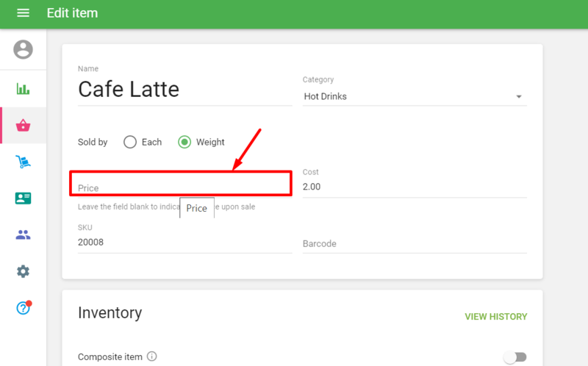Image resolution: width=588 pixels, height=366 pixels.
Task: Click View History link
Action: tap(495, 317)
